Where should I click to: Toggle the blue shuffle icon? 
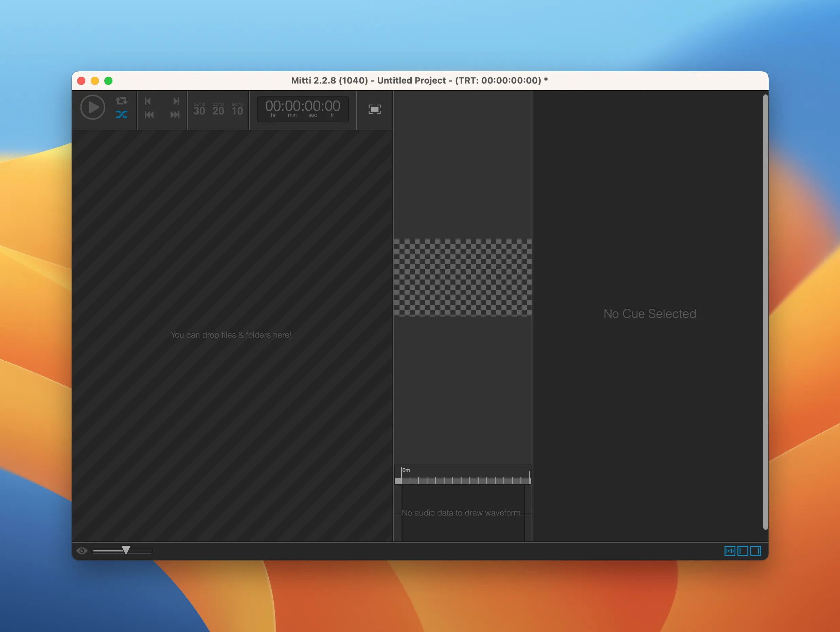click(x=122, y=115)
